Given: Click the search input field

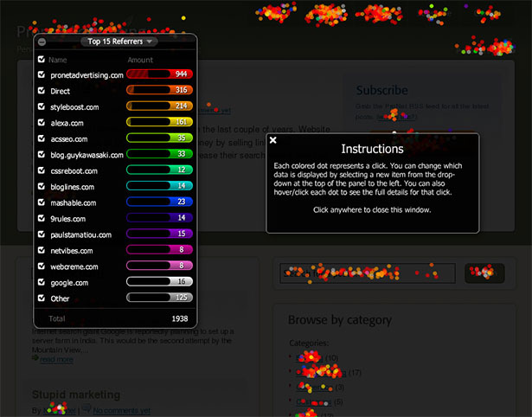Looking at the screenshot, I should [368, 273].
